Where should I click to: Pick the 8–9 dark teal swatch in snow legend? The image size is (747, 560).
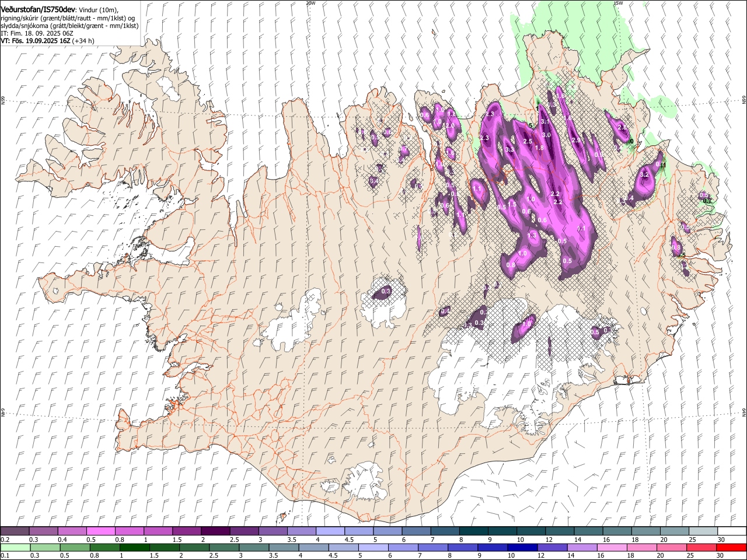coord(473,531)
